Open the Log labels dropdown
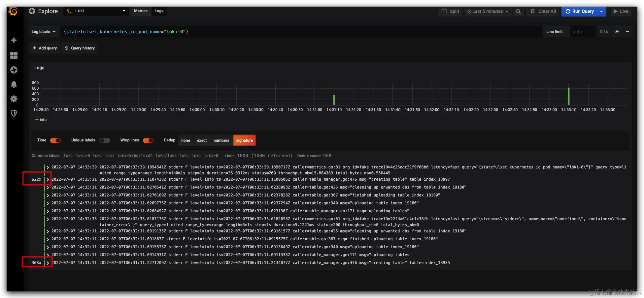This screenshot has height=298, width=644. pyautogui.click(x=44, y=32)
